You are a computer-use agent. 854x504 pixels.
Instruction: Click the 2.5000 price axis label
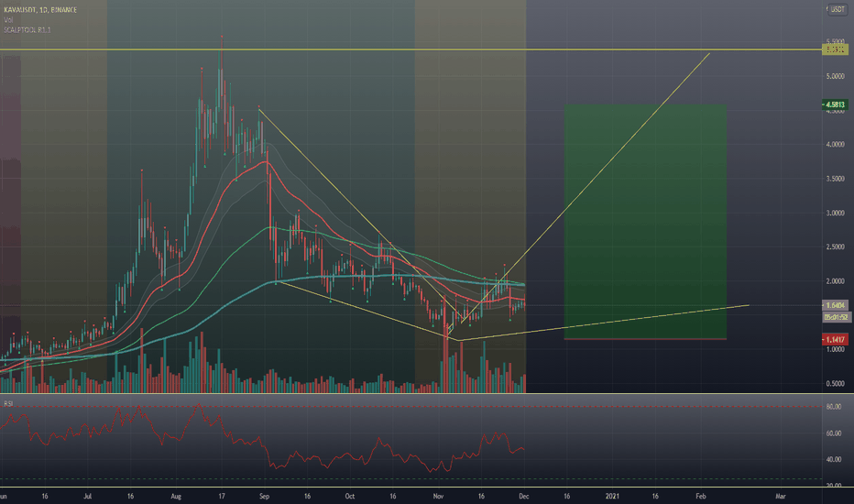tap(835, 247)
